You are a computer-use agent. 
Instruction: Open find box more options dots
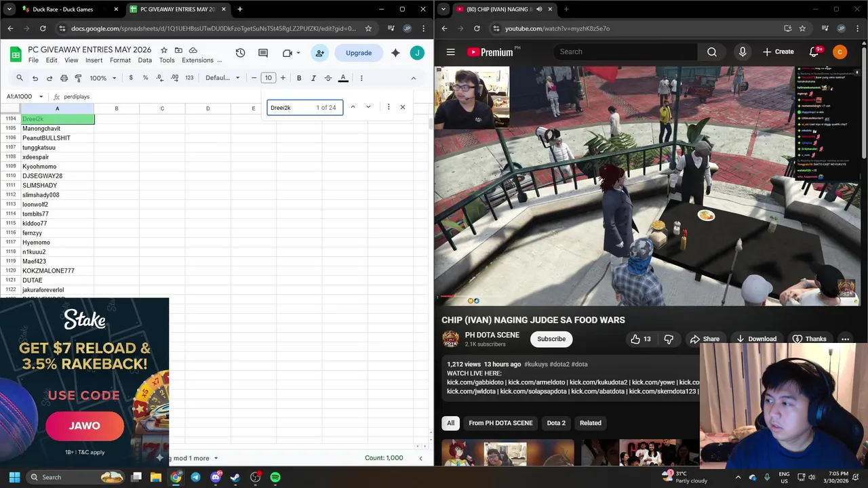389,107
